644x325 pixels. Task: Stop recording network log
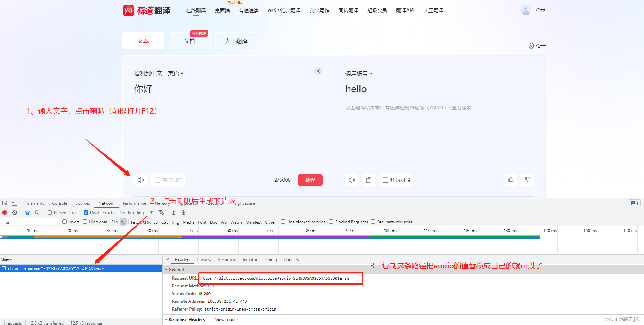coord(5,212)
